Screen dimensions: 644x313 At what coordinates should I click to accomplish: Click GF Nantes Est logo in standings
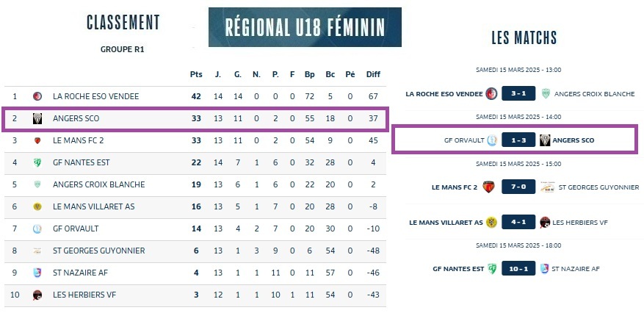(37, 162)
